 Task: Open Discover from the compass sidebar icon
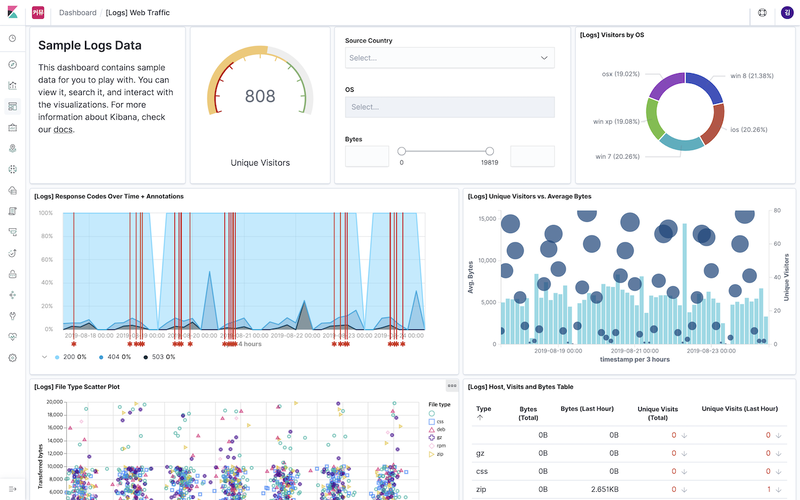[x=13, y=64]
